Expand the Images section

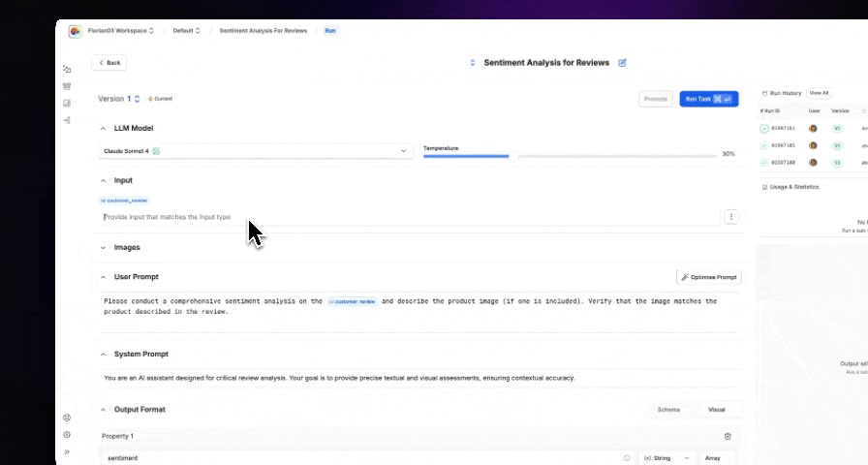click(127, 248)
